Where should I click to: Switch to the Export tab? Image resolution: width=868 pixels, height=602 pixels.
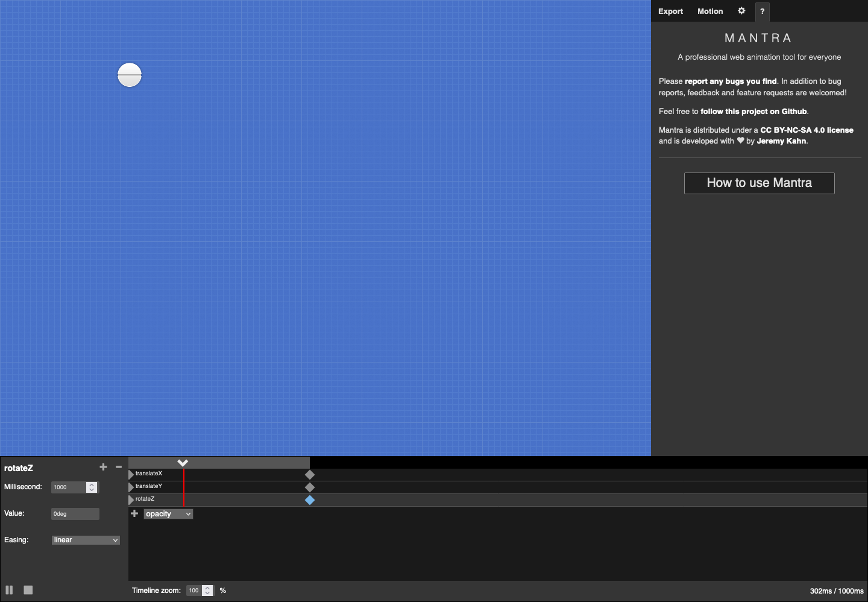670,11
